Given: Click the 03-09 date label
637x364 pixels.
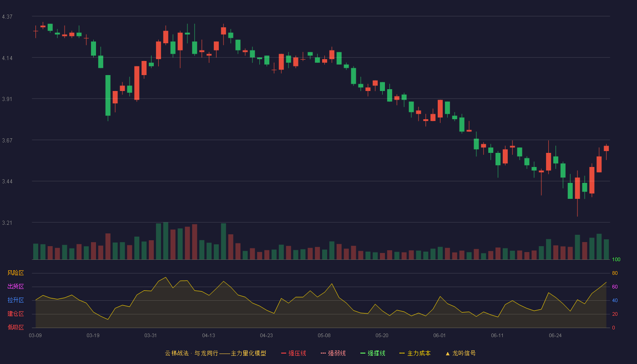Looking at the screenshot, I should 35,336.
